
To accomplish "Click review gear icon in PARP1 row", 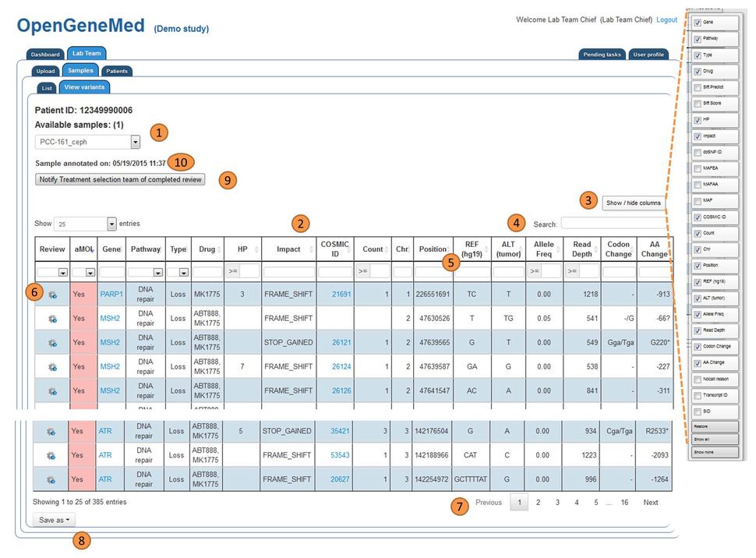I will [x=52, y=295].
